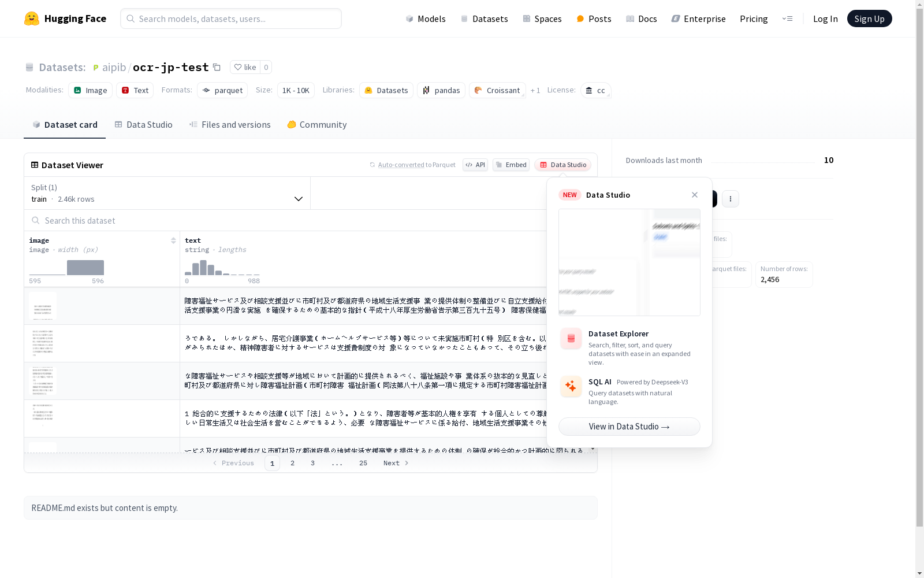924x578 pixels.
Task: Select the parquet format tag
Action: 222,90
